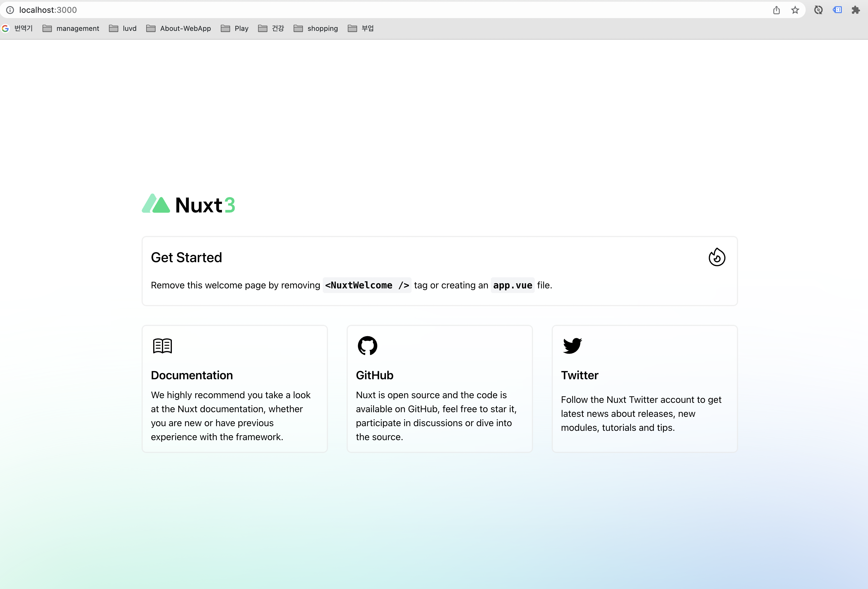Click the blue extension icon in toolbar
This screenshot has height=589, width=868.
[x=837, y=10]
